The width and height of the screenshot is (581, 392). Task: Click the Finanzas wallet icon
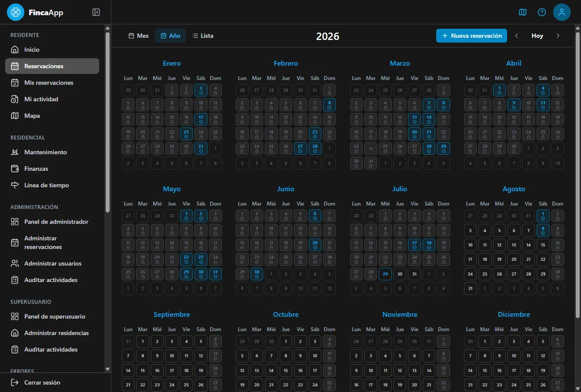tap(15, 169)
